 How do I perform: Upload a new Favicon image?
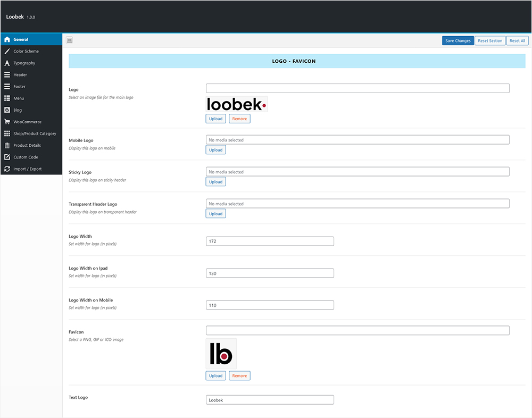click(216, 375)
